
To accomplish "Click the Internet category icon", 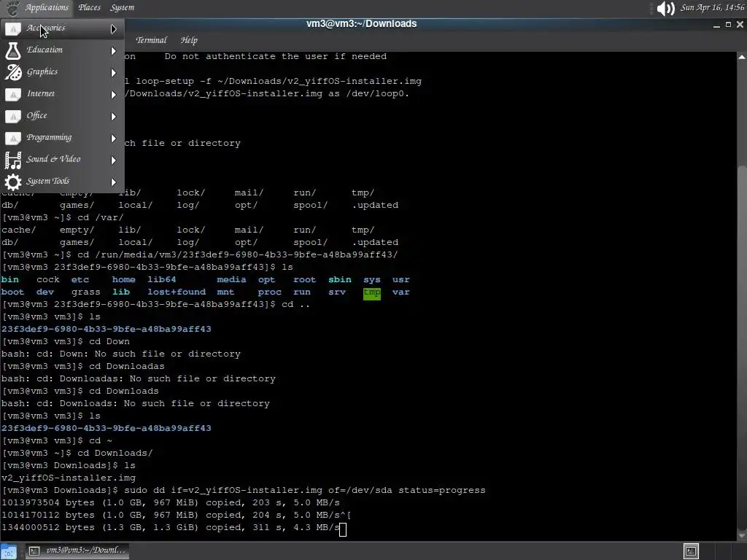I will (x=13, y=94).
